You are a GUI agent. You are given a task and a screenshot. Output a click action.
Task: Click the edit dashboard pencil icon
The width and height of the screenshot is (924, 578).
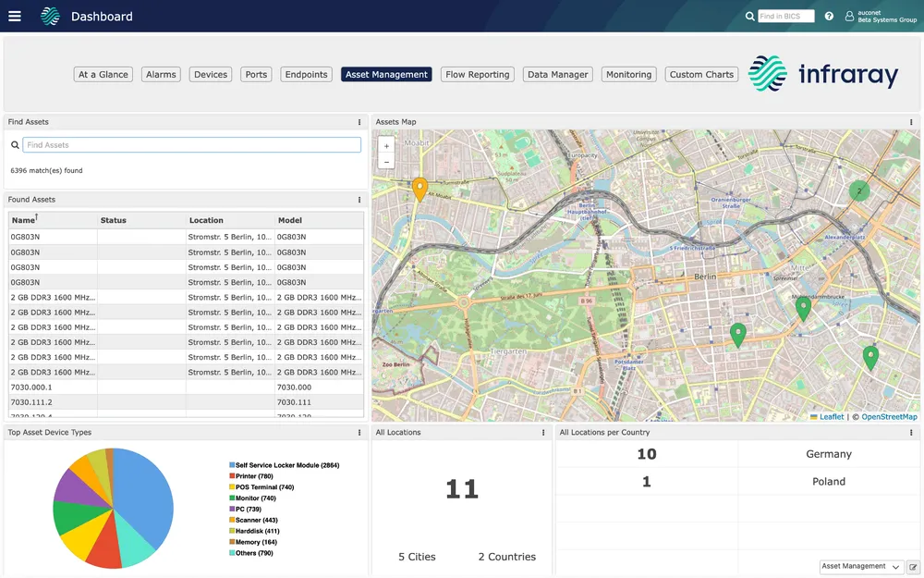click(913, 566)
